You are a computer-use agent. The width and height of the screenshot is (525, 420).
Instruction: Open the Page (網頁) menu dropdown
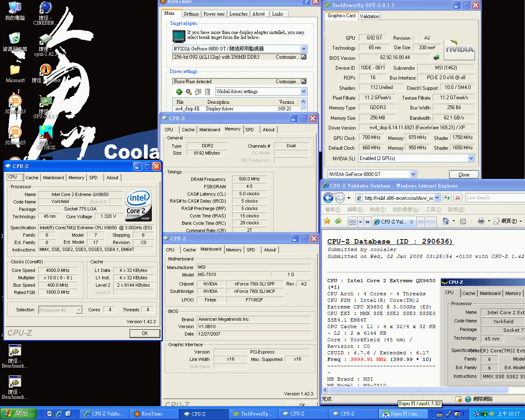pos(508,221)
